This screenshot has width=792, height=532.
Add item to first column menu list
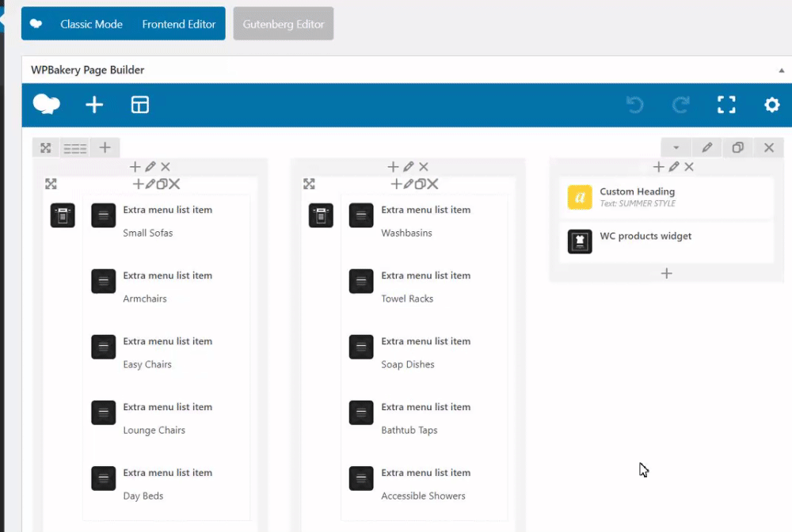(138, 184)
